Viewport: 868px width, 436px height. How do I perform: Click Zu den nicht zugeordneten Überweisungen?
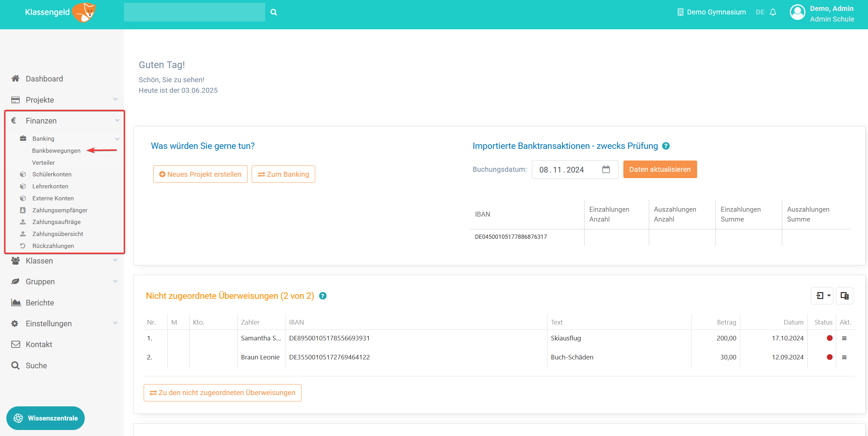222,393
